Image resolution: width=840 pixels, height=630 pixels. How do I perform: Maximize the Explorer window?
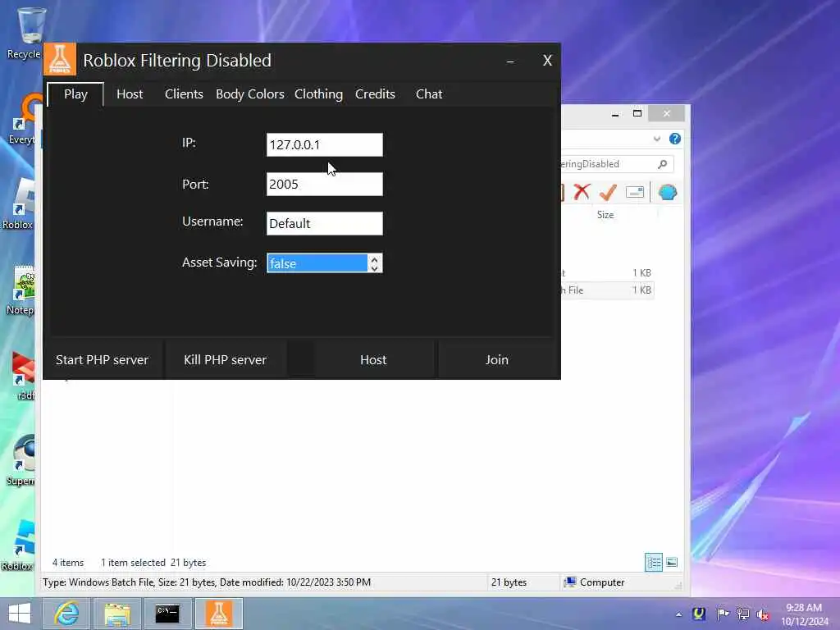click(637, 113)
